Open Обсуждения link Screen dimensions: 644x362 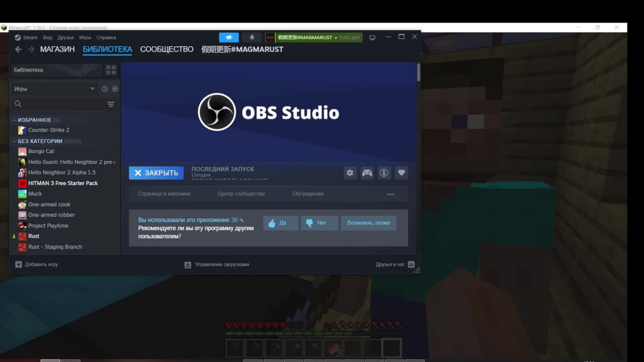(308, 194)
